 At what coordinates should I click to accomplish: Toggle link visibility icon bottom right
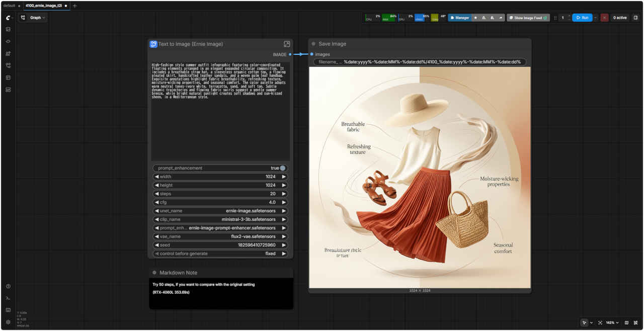[x=635, y=322]
